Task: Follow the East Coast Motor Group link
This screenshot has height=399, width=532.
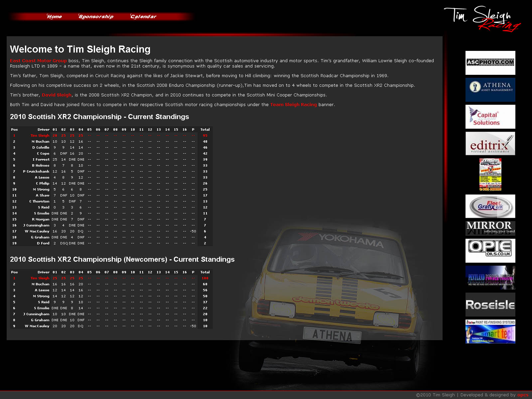Action: (x=38, y=61)
